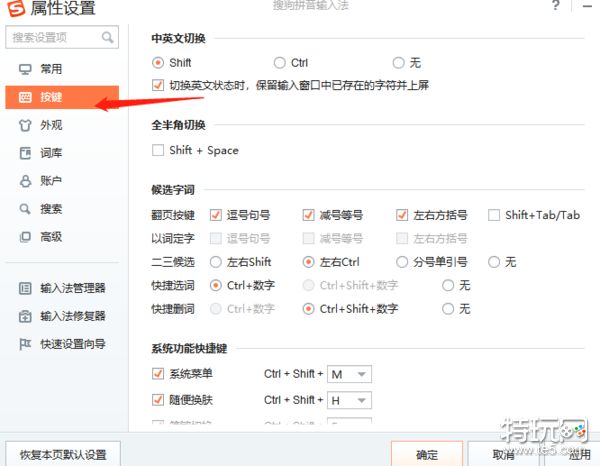Click the 外观 shirt icon

point(26,126)
